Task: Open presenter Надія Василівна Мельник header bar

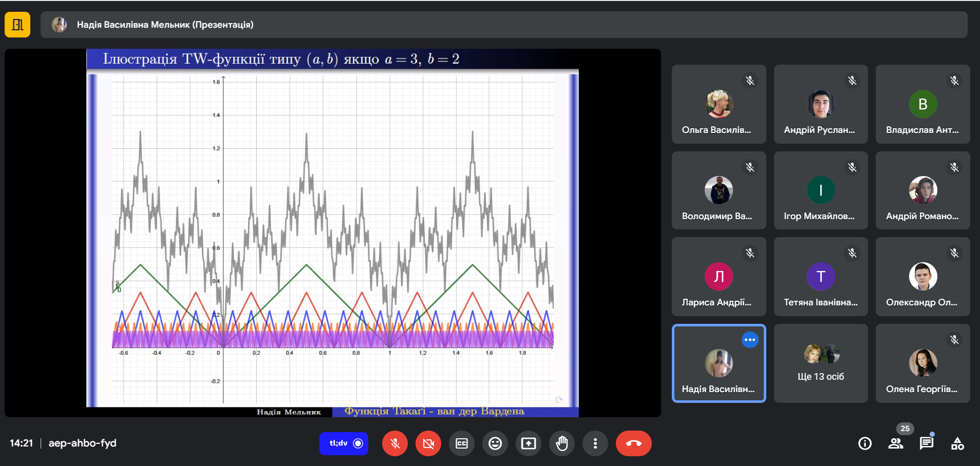Action: [504, 25]
